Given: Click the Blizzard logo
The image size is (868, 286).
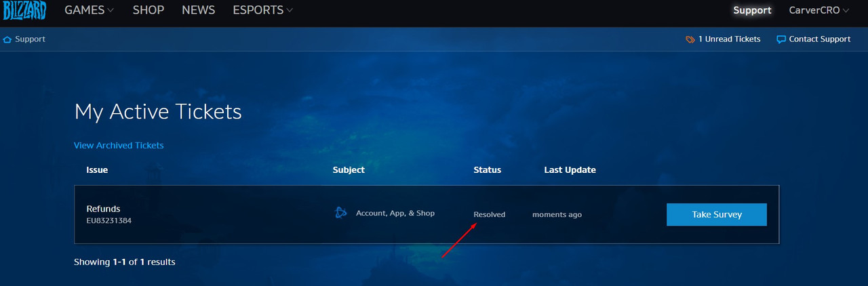Looking at the screenshot, I should [24, 10].
